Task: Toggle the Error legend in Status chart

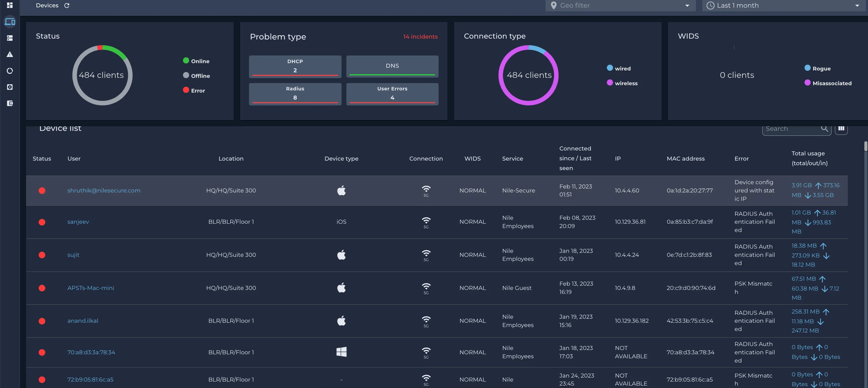Action: point(194,90)
